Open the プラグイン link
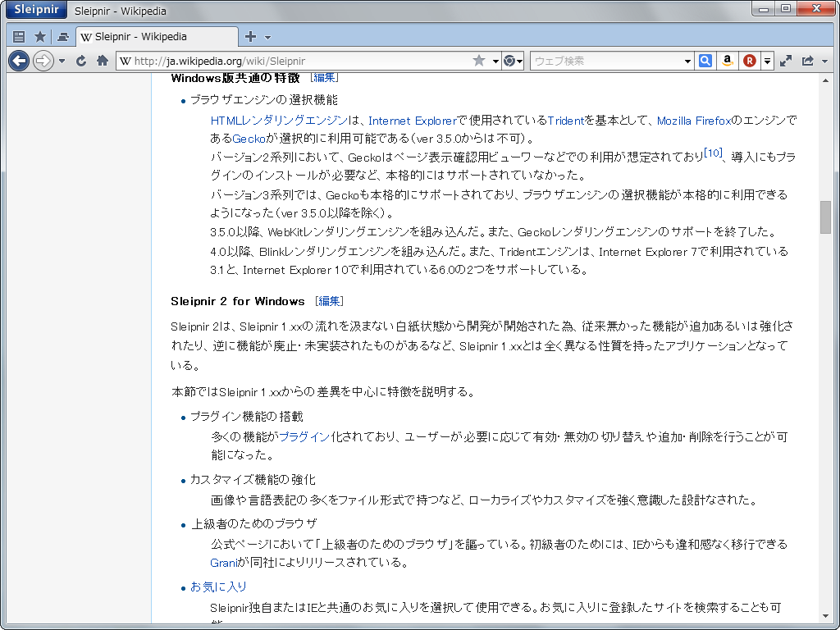This screenshot has width=840, height=630. click(304, 437)
